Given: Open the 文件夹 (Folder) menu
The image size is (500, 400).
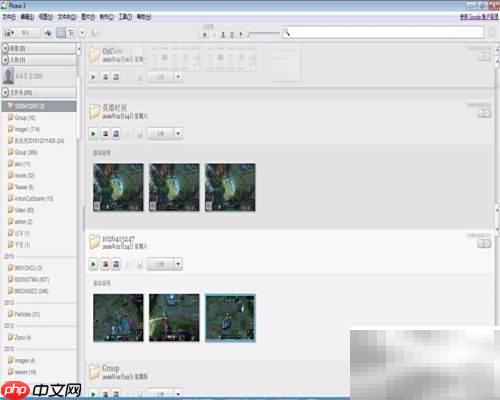Looking at the screenshot, I should [x=67, y=17].
